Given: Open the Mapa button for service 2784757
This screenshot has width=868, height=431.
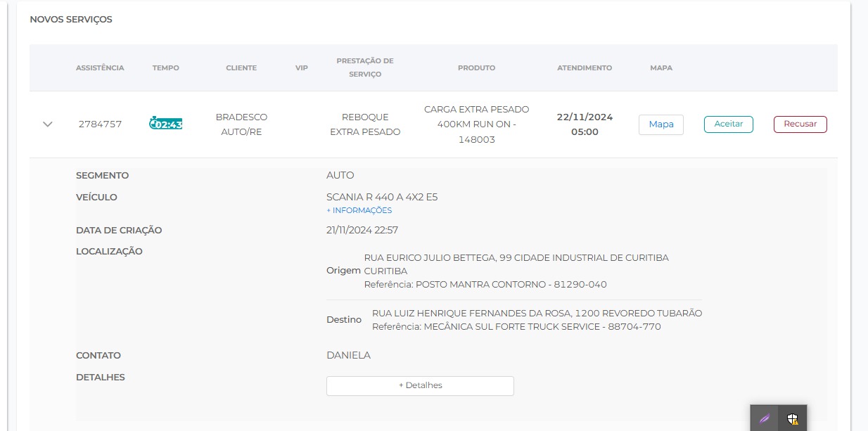Looking at the screenshot, I should pyautogui.click(x=661, y=124).
